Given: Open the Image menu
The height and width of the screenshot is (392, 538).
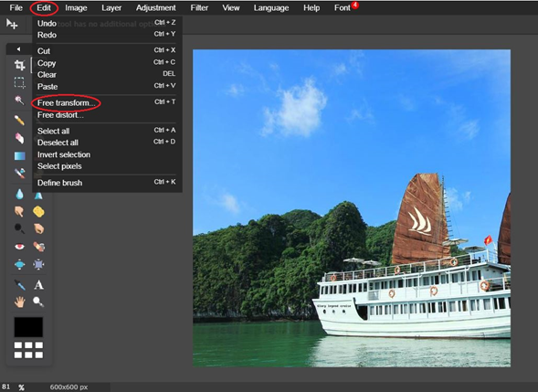Looking at the screenshot, I should [76, 7].
